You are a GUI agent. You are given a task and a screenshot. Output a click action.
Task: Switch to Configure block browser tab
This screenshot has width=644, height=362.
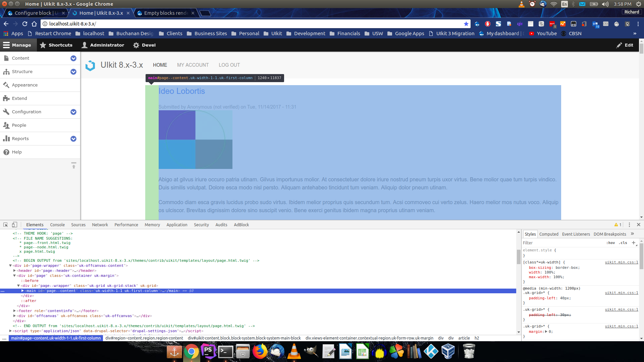click(36, 13)
